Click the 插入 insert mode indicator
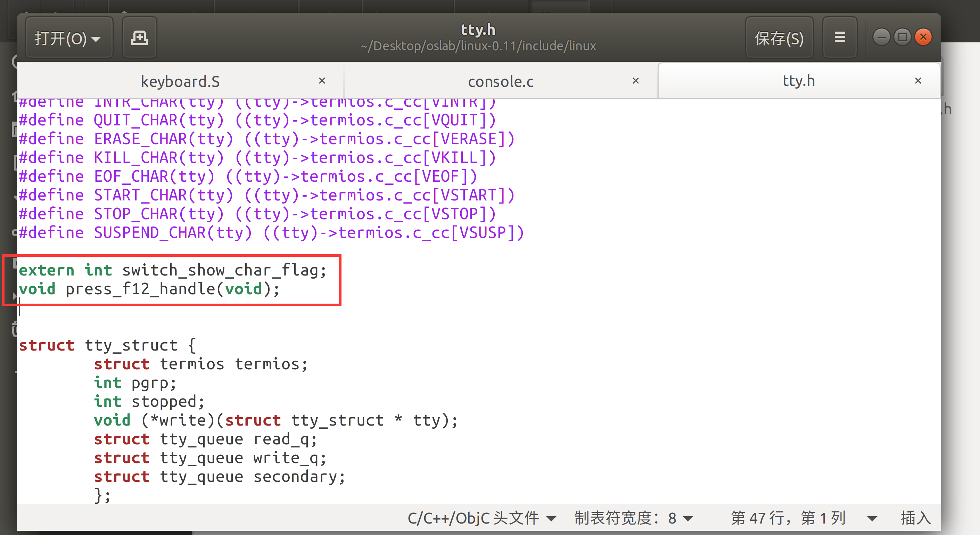Screen dimensions: 980x535 coord(915,518)
